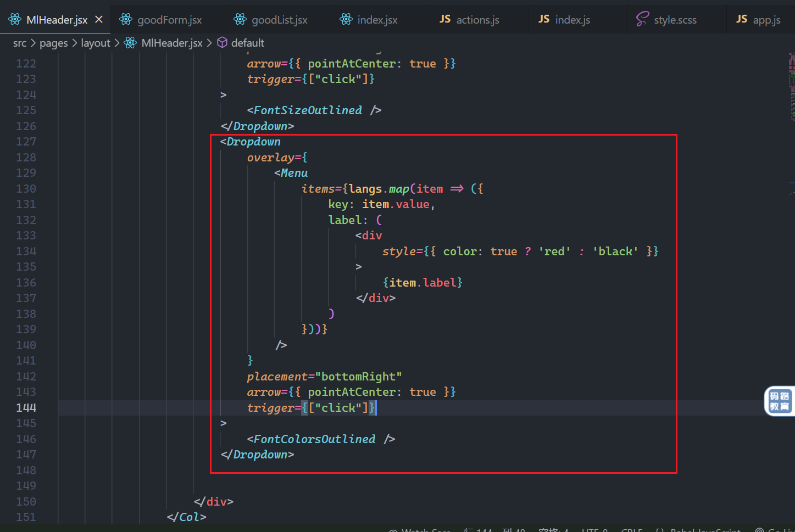Click arrow attribute on line 143

pyautogui.click(x=352, y=392)
